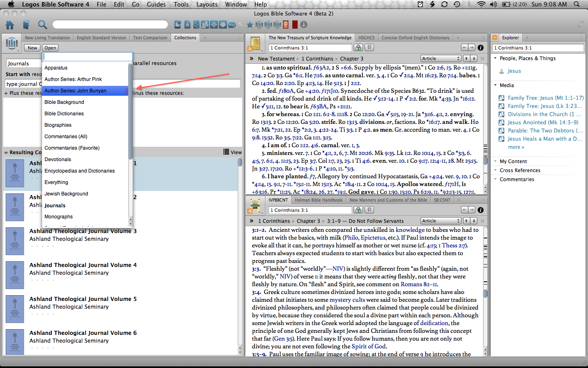The width and height of the screenshot is (588, 368).
Task: Switch to the Text Comparison tab
Action: pyautogui.click(x=150, y=38)
